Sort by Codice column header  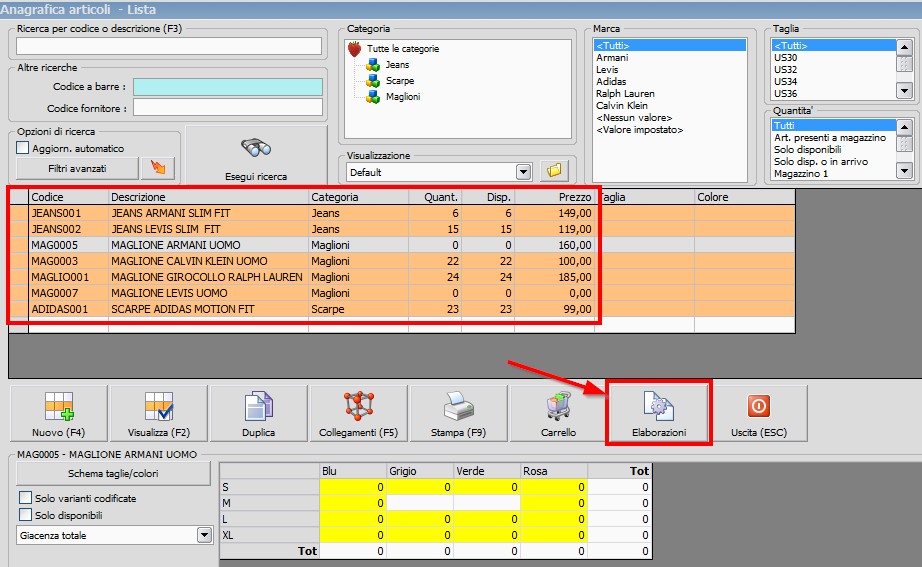[68, 197]
